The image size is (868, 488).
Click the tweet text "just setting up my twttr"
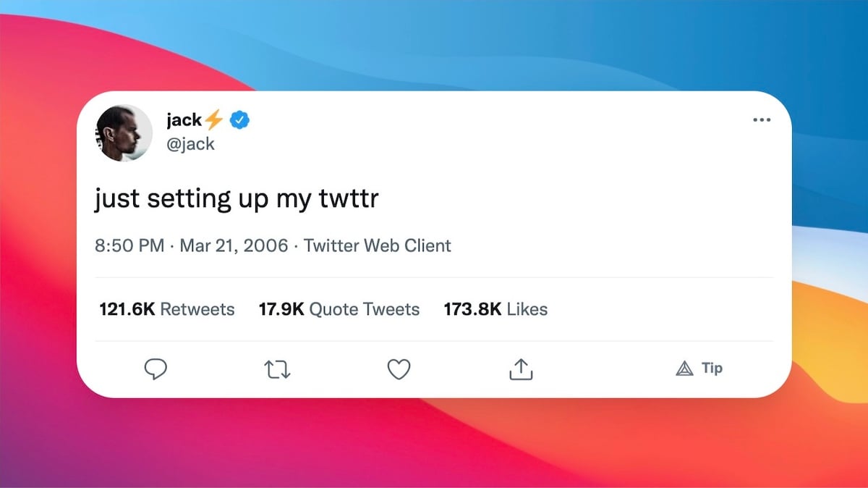pyautogui.click(x=237, y=198)
